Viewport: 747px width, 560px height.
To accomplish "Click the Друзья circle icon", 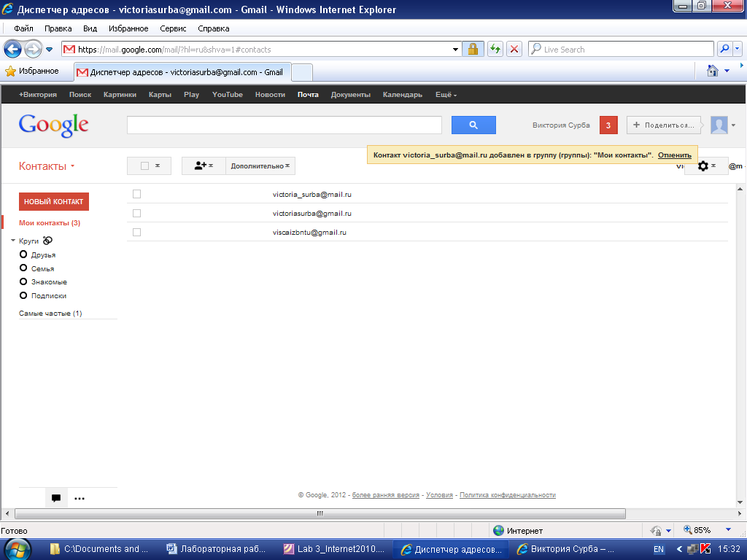I will pos(23,254).
